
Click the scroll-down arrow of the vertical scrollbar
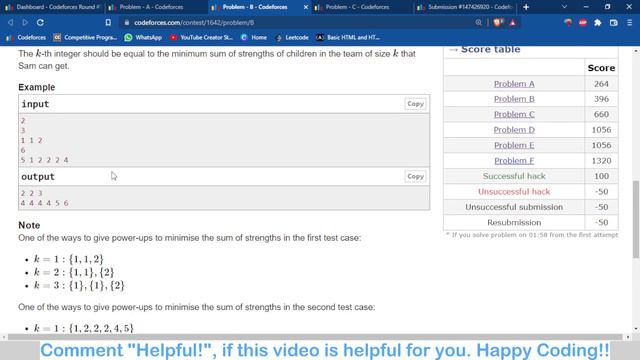(636, 329)
